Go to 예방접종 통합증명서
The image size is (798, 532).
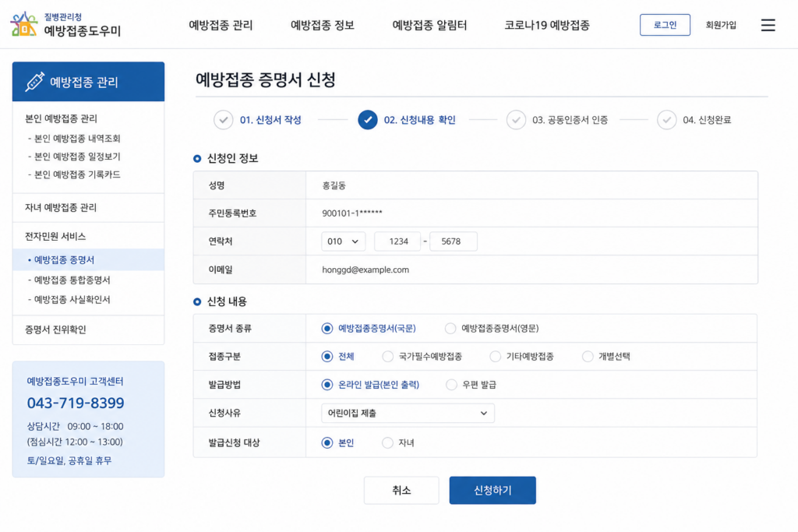coord(69,280)
